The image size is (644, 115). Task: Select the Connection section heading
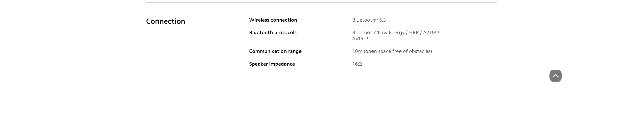click(x=165, y=21)
